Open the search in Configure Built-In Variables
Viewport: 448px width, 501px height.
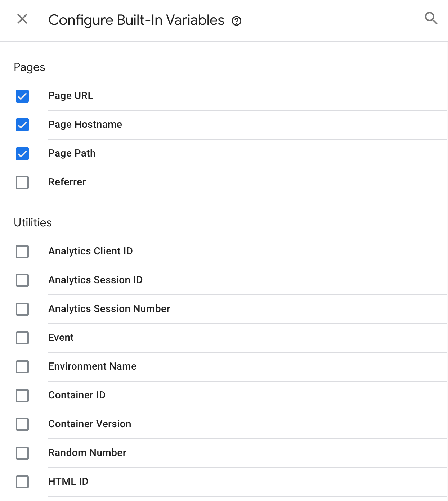431,19
